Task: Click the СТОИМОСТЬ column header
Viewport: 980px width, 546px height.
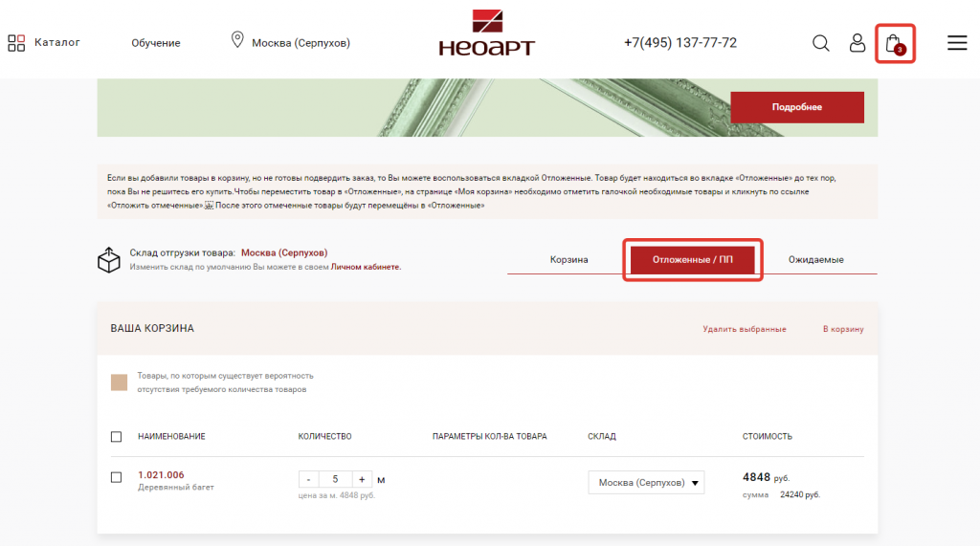Action: click(x=767, y=436)
